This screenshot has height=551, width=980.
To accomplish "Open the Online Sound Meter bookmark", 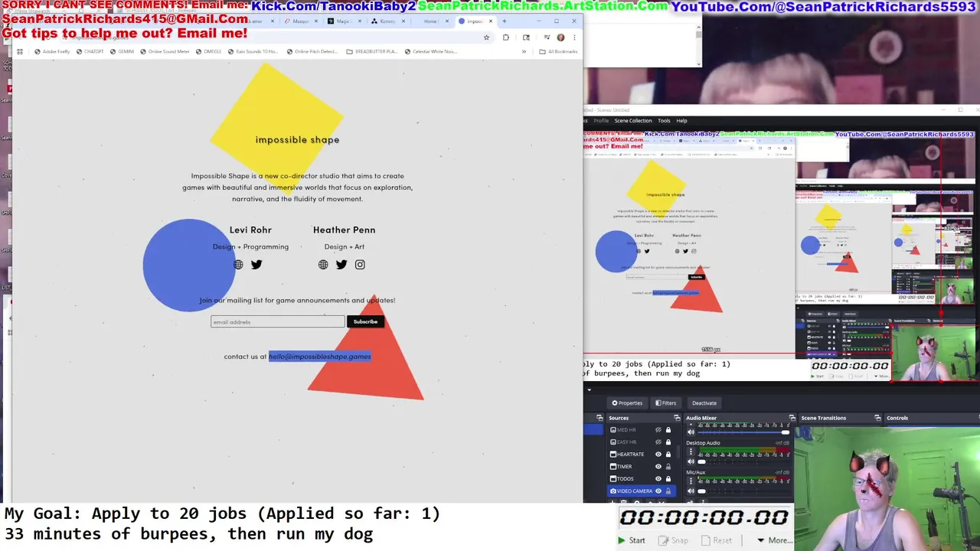I will (165, 51).
